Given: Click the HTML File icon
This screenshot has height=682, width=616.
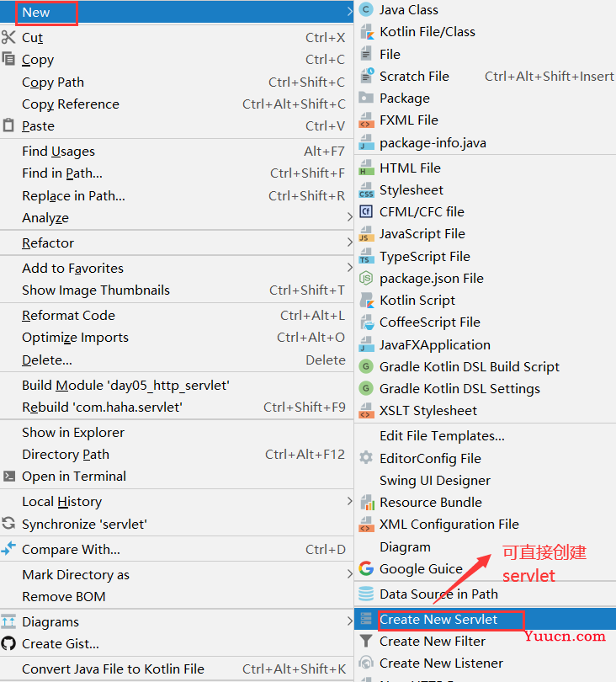Looking at the screenshot, I should pyautogui.click(x=366, y=168).
